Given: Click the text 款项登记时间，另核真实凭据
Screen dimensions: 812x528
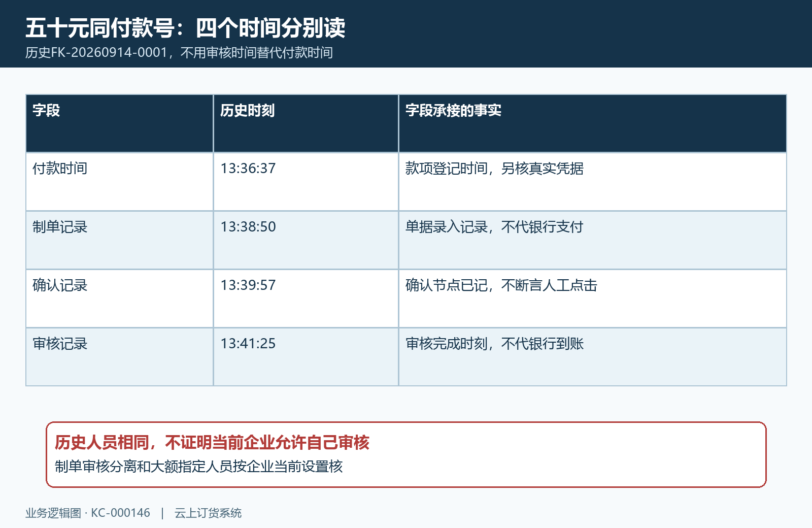Looking at the screenshot, I should click(x=494, y=169).
